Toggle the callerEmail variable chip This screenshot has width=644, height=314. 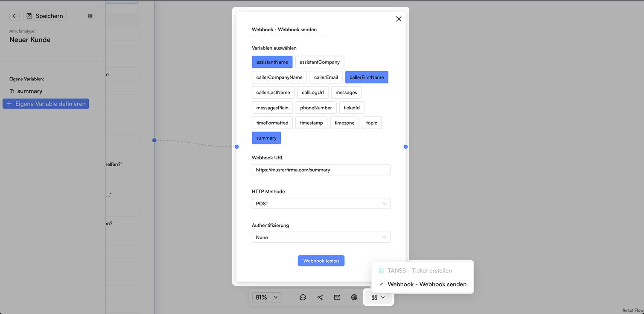[x=326, y=77]
